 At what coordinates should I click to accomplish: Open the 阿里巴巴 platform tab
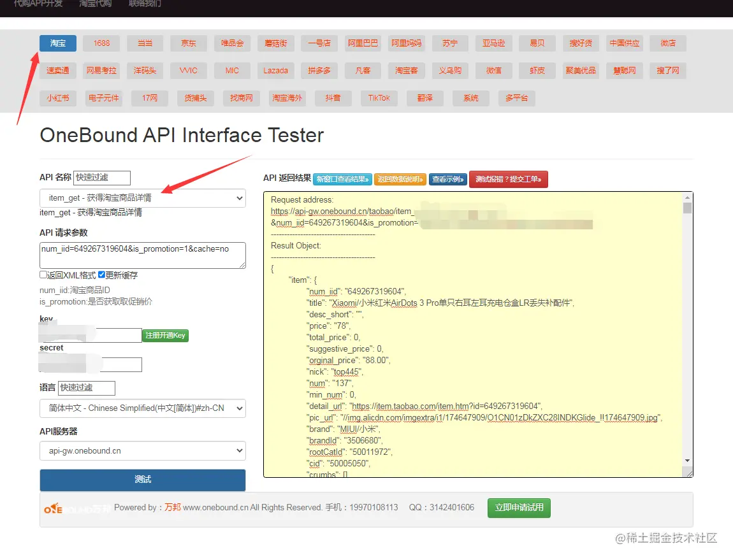click(363, 43)
